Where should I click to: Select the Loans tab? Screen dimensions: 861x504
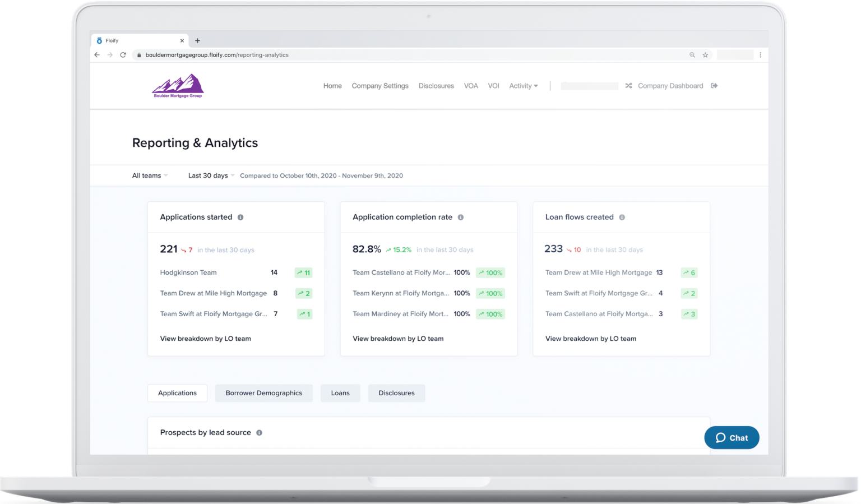coord(340,393)
